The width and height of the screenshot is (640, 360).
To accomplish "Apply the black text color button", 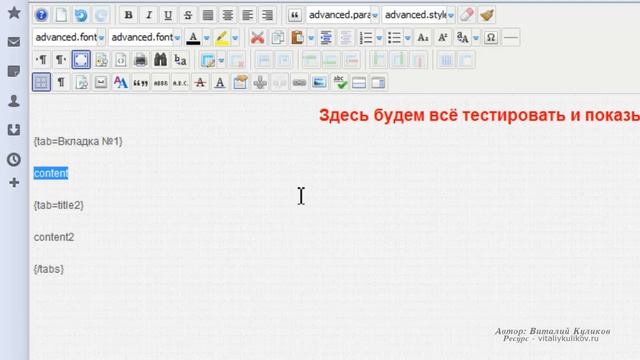I will click(193, 38).
